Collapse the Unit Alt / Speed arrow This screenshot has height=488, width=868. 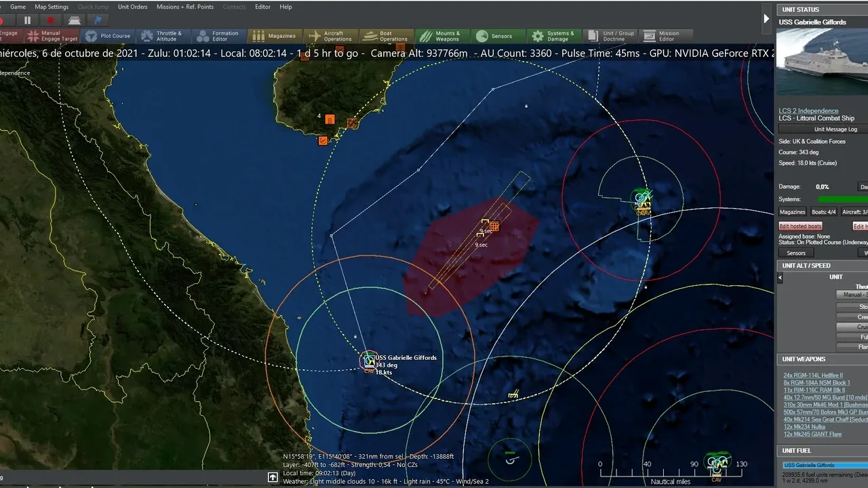[x=780, y=277]
